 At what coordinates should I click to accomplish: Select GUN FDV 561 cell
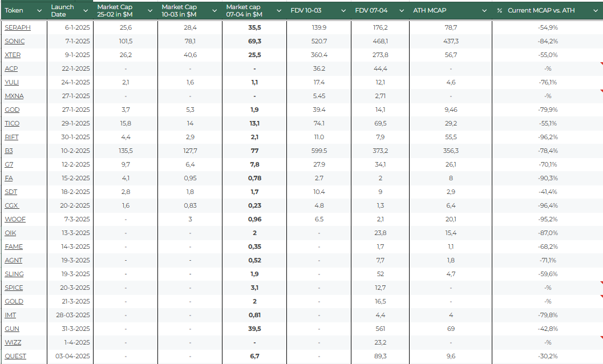tap(381, 329)
